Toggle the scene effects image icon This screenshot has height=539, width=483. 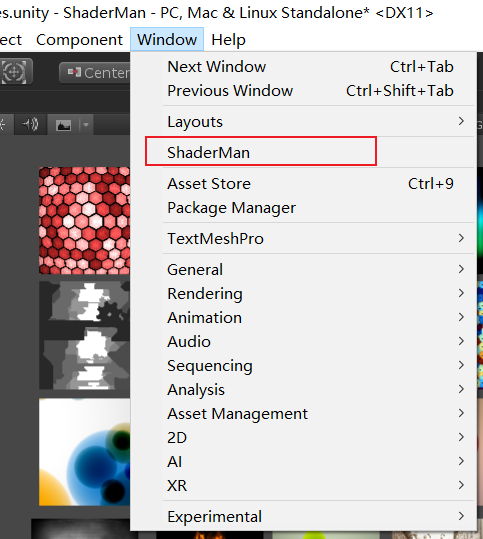coord(63,125)
